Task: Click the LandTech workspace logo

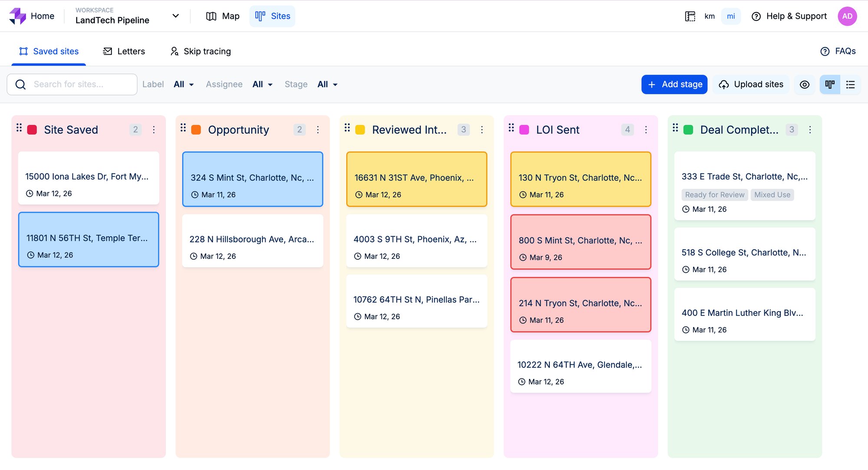Action: tap(17, 16)
